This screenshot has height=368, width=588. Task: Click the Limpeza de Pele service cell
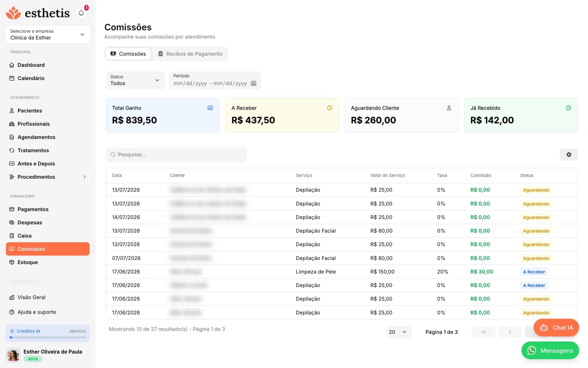click(x=316, y=272)
